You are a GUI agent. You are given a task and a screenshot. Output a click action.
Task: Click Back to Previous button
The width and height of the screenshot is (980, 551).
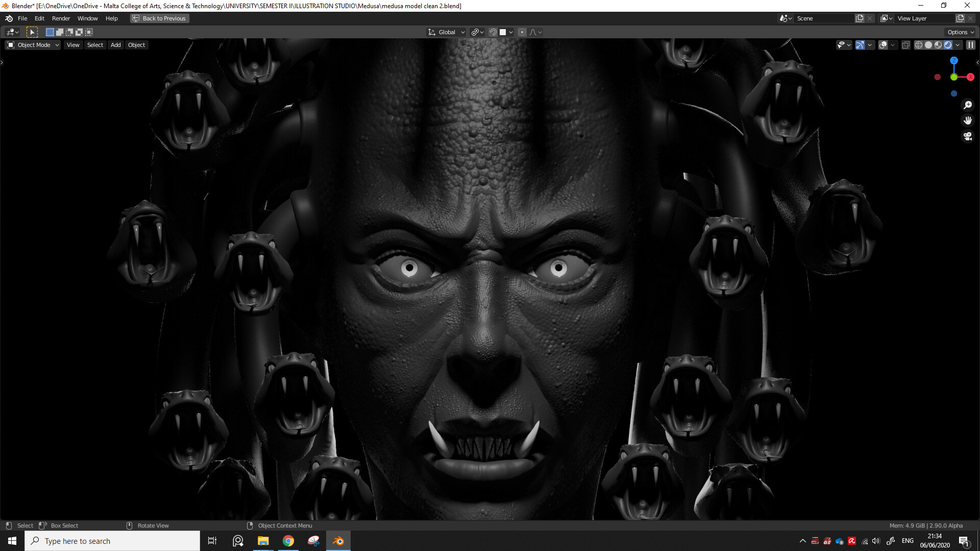click(x=160, y=18)
